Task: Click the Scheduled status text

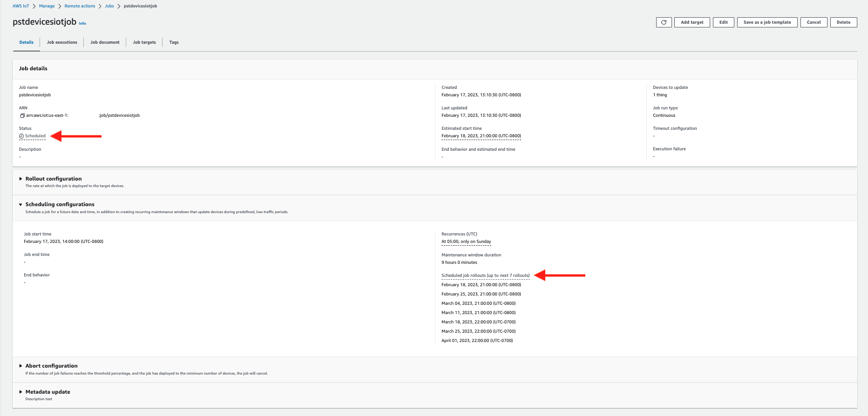Action: [x=35, y=136]
